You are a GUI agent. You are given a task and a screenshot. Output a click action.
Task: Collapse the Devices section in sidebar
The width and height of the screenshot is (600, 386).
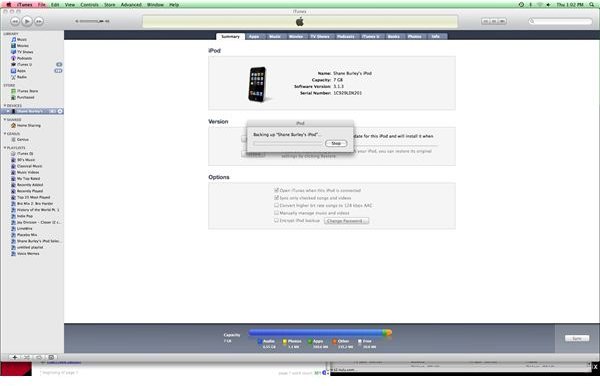tap(5, 105)
